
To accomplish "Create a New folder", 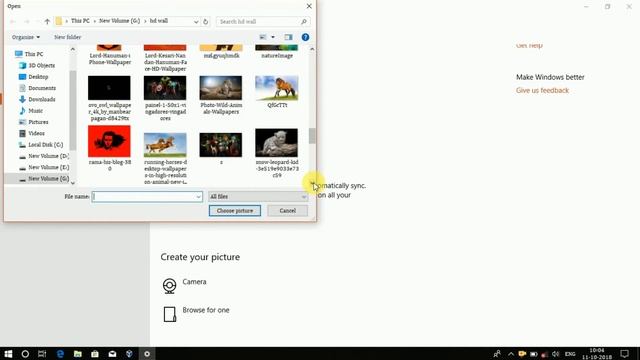I will (x=67, y=37).
